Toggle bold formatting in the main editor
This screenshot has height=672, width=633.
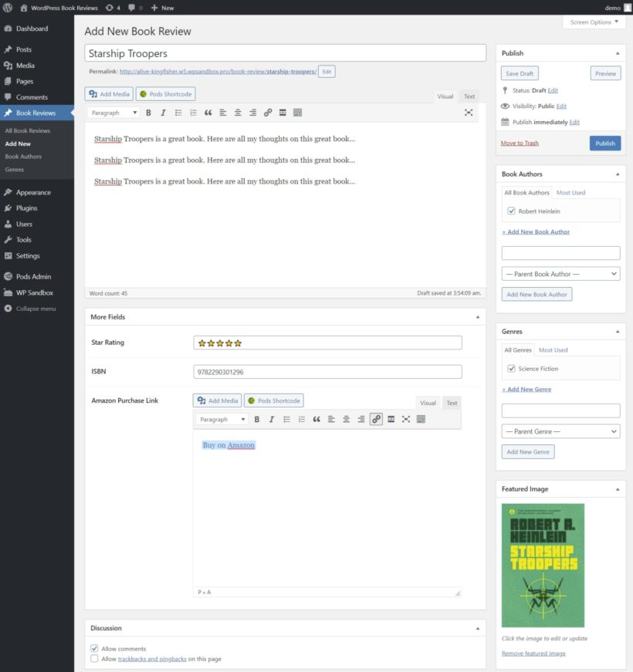click(x=147, y=112)
